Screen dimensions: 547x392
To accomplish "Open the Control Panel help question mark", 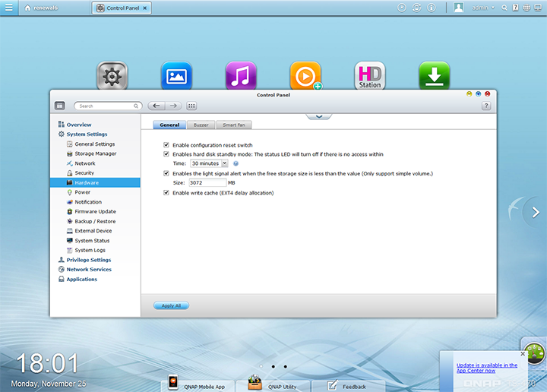I will click(x=486, y=106).
